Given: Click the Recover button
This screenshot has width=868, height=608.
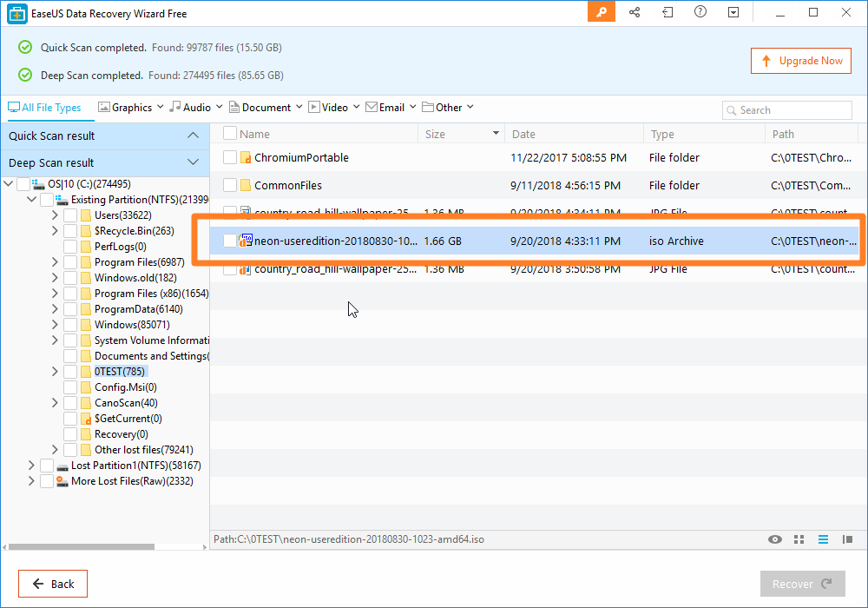Looking at the screenshot, I should tap(803, 584).
